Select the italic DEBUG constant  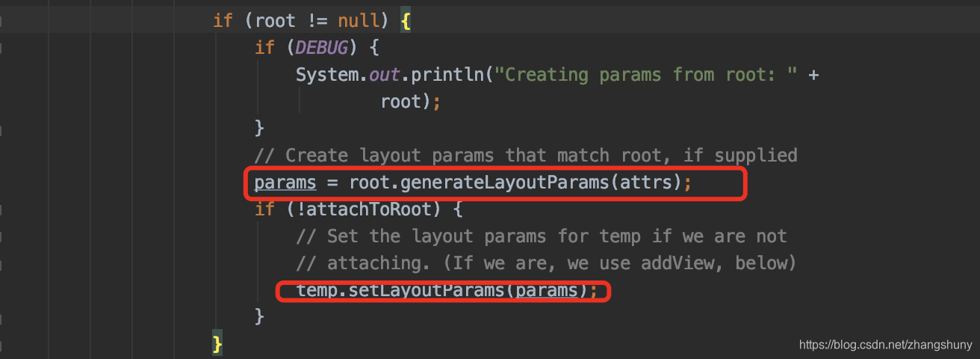321,48
